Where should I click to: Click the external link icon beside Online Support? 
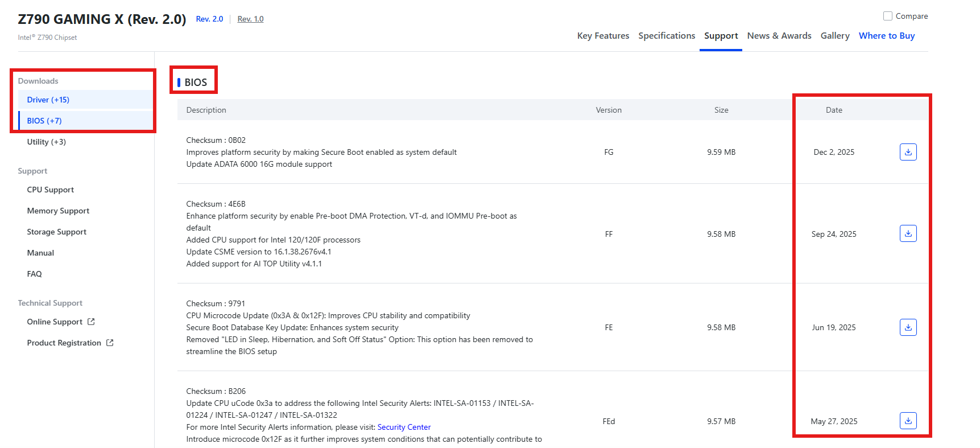(x=91, y=322)
